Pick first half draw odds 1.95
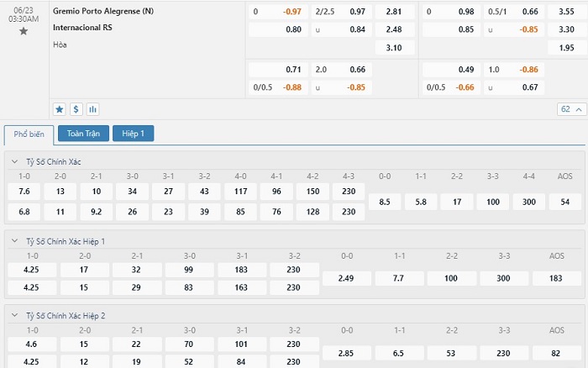The height and width of the screenshot is (368, 588). (x=567, y=48)
